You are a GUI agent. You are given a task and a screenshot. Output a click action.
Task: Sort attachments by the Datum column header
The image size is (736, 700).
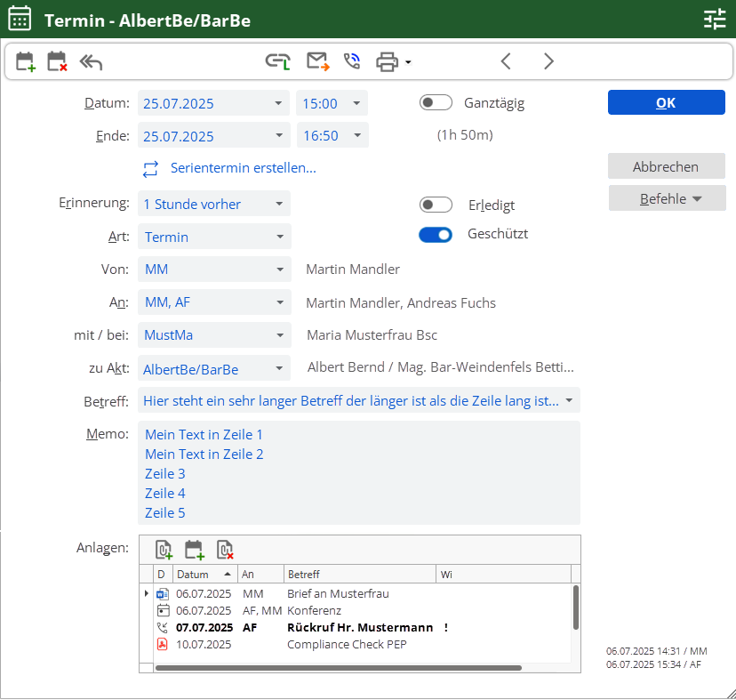pyautogui.click(x=191, y=574)
